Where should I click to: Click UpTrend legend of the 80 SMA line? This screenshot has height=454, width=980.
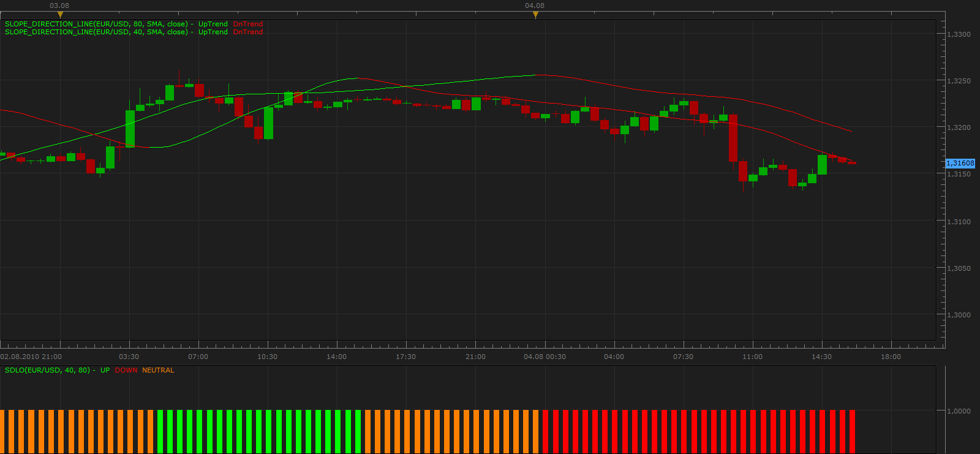(213, 24)
